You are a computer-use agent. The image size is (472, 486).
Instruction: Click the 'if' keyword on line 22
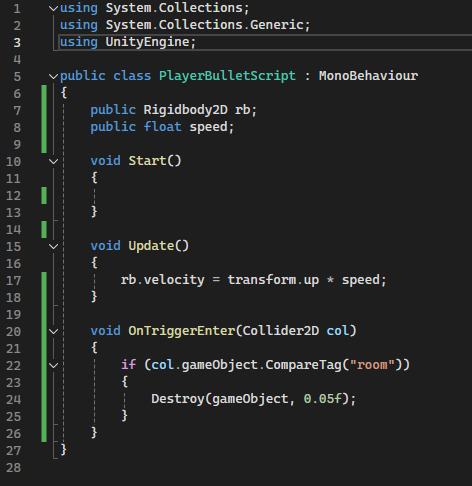point(129,365)
